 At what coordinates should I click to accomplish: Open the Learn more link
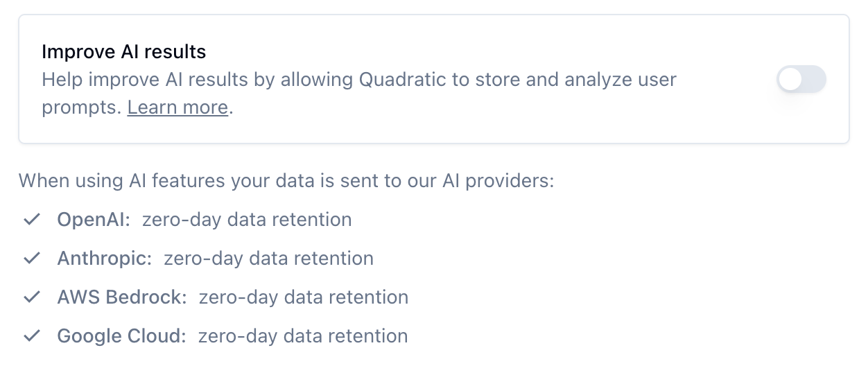click(x=177, y=107)
